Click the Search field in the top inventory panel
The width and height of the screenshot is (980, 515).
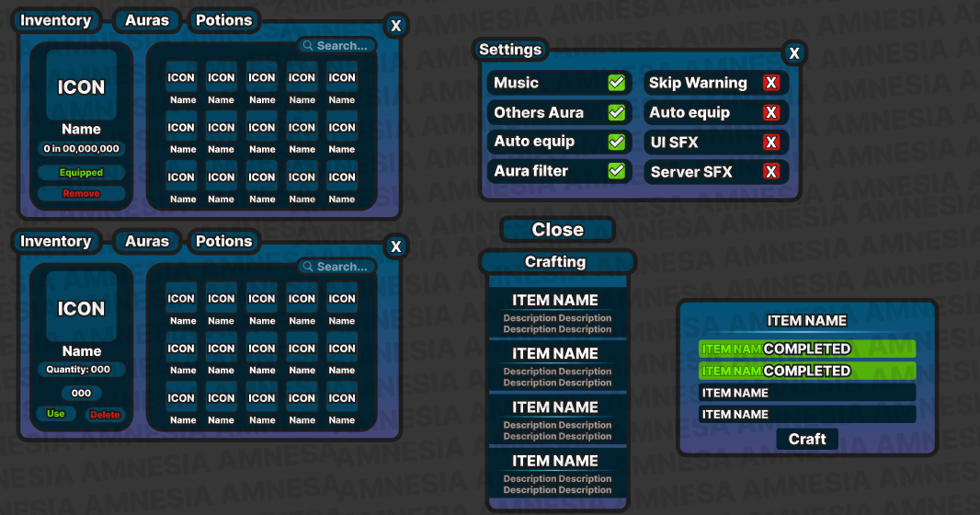336,46
